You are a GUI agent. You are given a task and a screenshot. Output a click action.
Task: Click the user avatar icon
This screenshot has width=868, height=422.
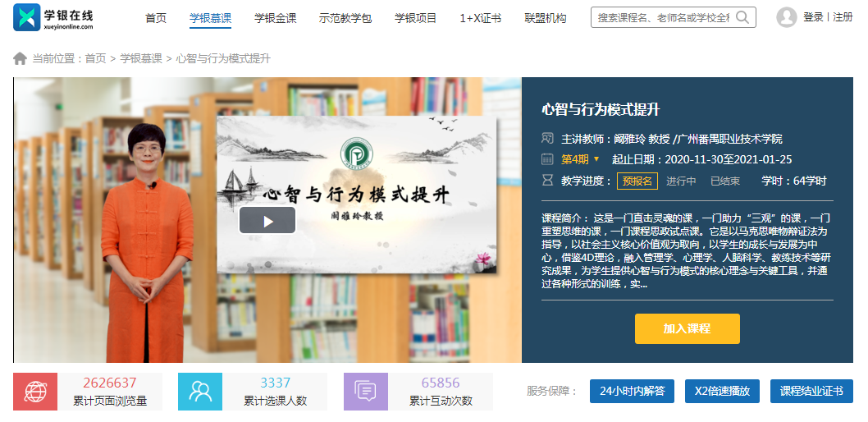(x=786, y=17)
